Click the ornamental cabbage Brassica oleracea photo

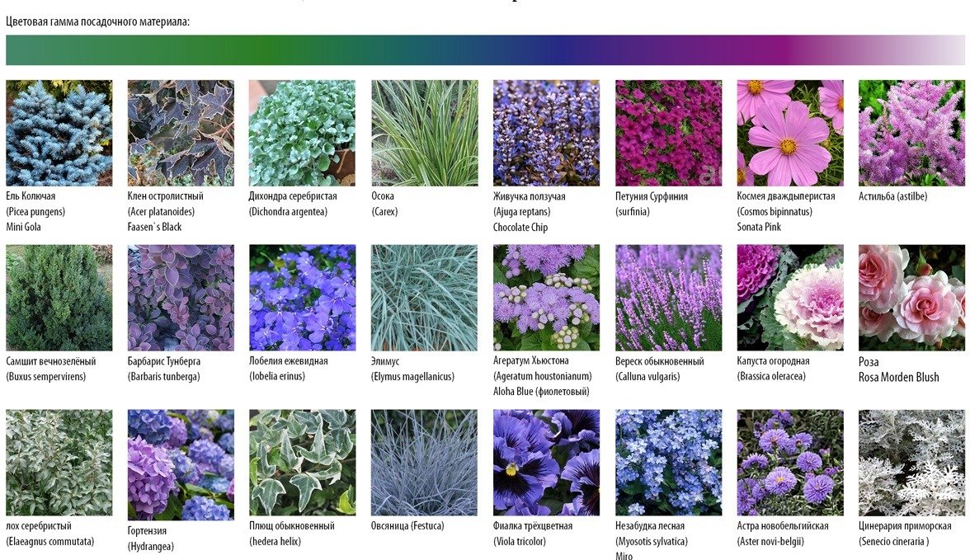tap(790, 298)
